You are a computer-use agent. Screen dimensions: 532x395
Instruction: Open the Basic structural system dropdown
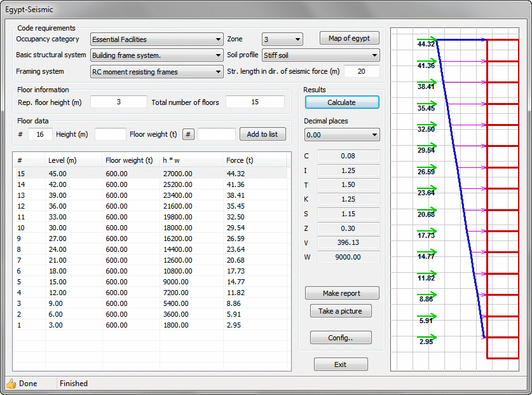coord(157,55)
